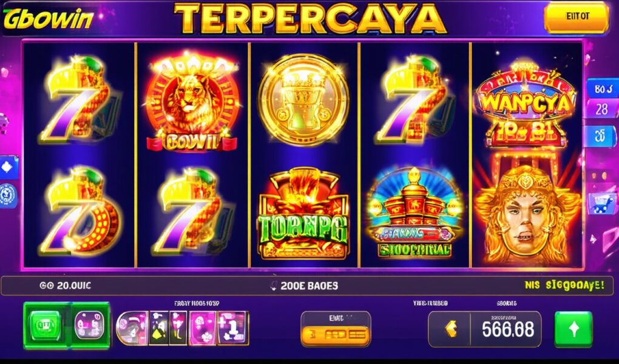This screenshot has height=364, width=619.
Task: Select the right side tab showing 28
Action: 603,109
